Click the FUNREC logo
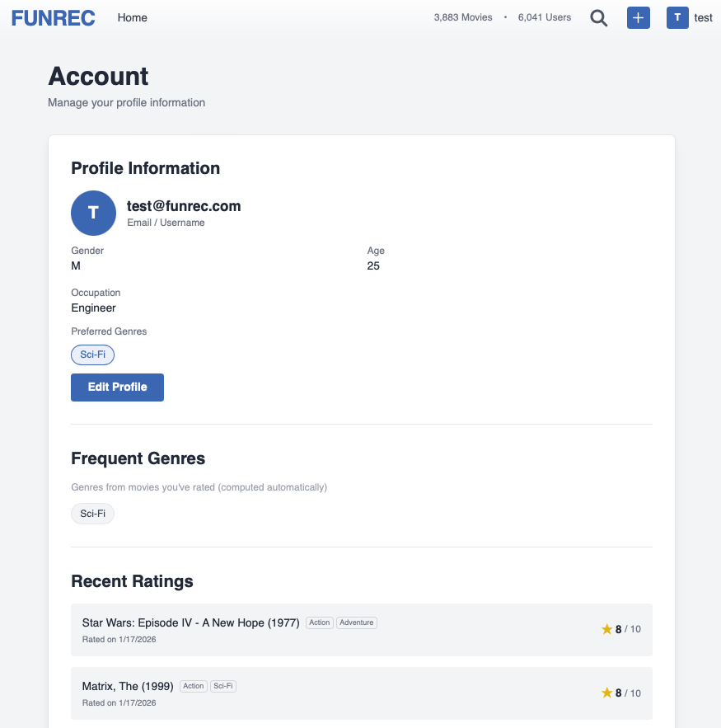 [x=54, y=18]
